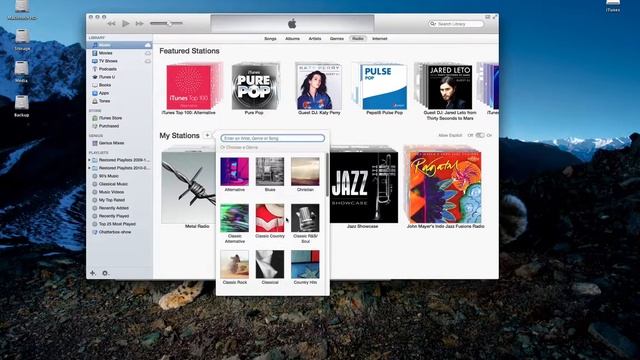Click the rewind previous track button

pyautogui.click(x=111, y=24)
